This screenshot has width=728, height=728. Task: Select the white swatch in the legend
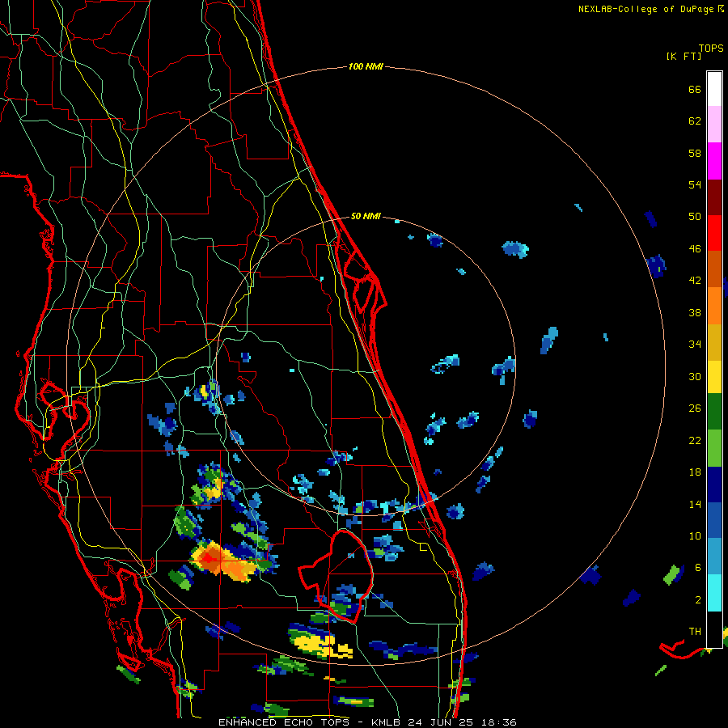point(714,89)
